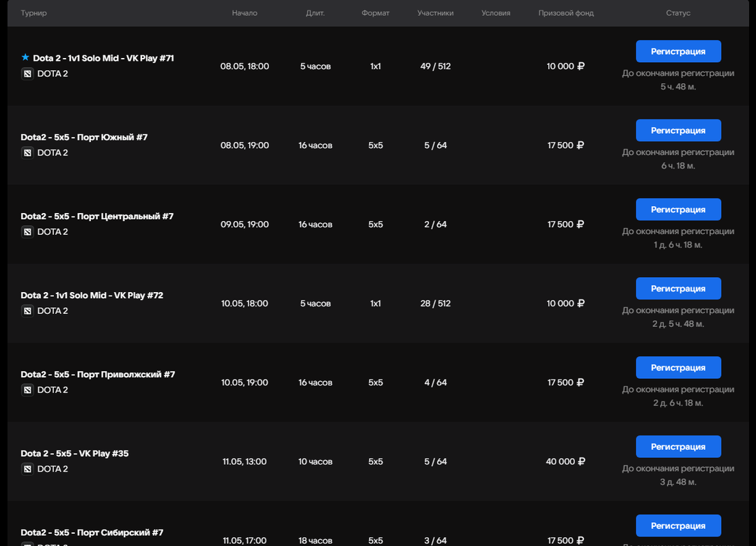
Task: Click registration countdown 5 ч. 48 м.
Action: (x=678, y=87)
